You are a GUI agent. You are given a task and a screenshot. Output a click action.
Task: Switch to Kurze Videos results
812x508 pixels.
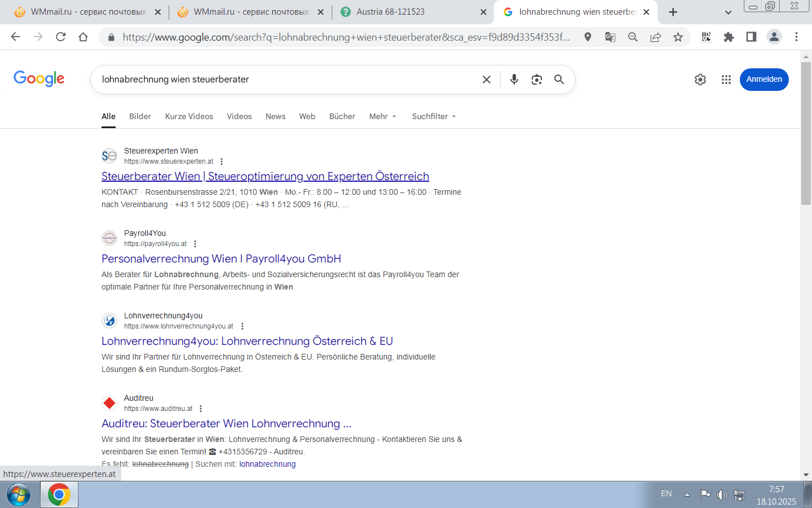point(189,116)
